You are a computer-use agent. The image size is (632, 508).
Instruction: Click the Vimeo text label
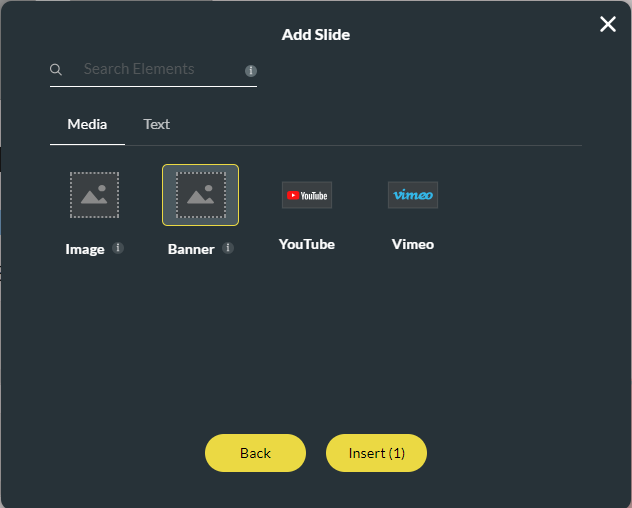(412, 244)
